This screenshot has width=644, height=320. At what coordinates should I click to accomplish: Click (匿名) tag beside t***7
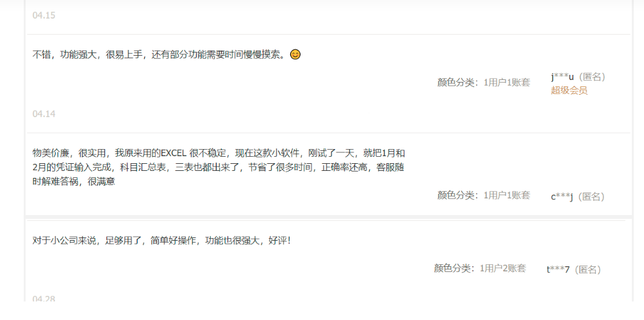click(588, 269)
